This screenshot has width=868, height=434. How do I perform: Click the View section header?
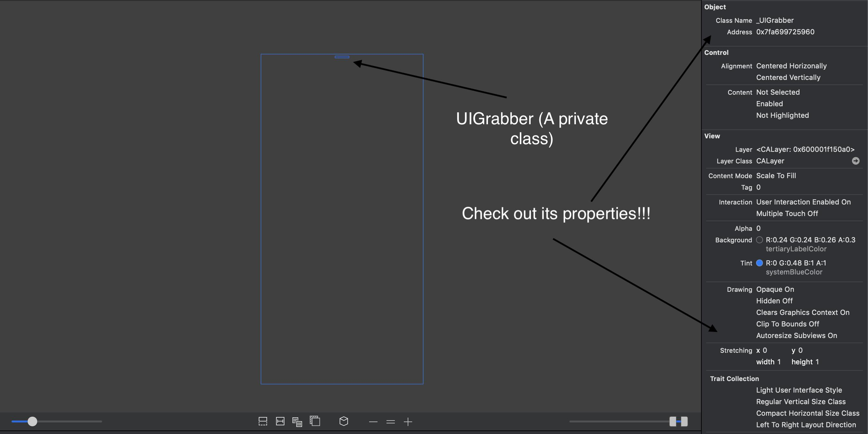pos(712,136)
